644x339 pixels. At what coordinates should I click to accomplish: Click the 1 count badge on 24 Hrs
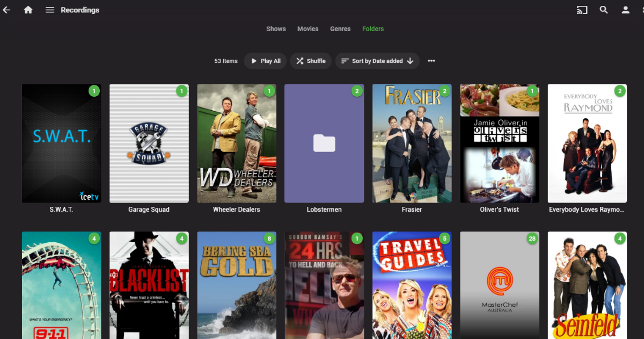pyautogui.click(x=356, y=239)
